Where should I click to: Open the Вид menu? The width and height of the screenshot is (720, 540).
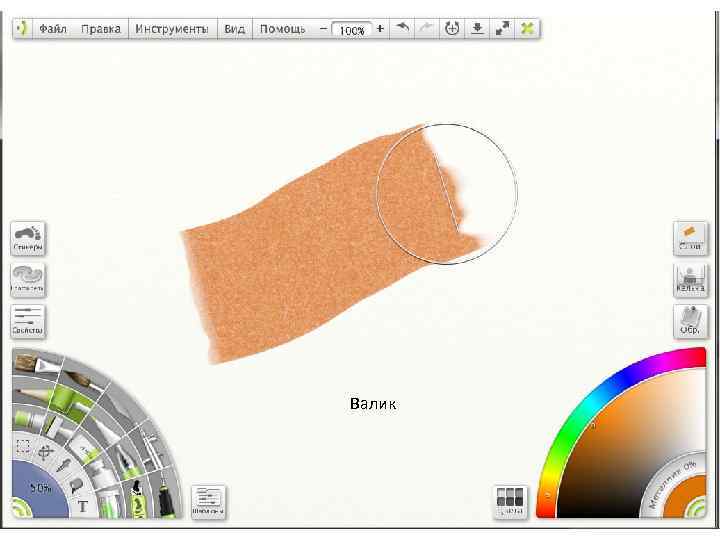point(234,29)
